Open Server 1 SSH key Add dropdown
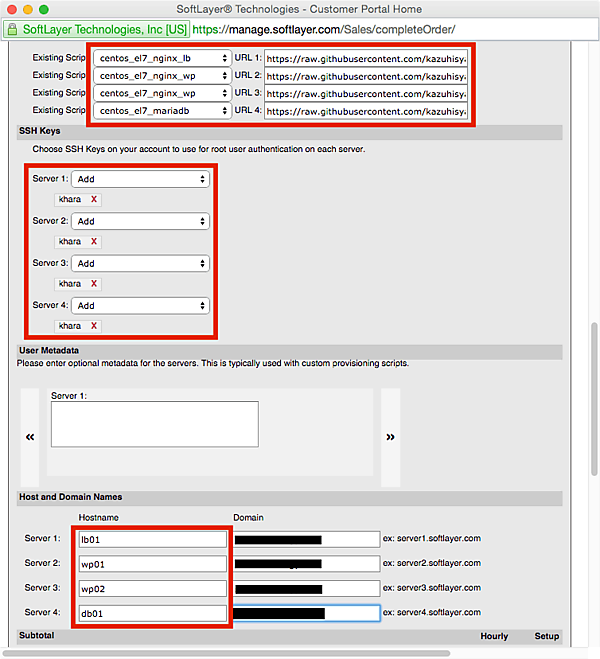600x659 pixels. point(140,179)
